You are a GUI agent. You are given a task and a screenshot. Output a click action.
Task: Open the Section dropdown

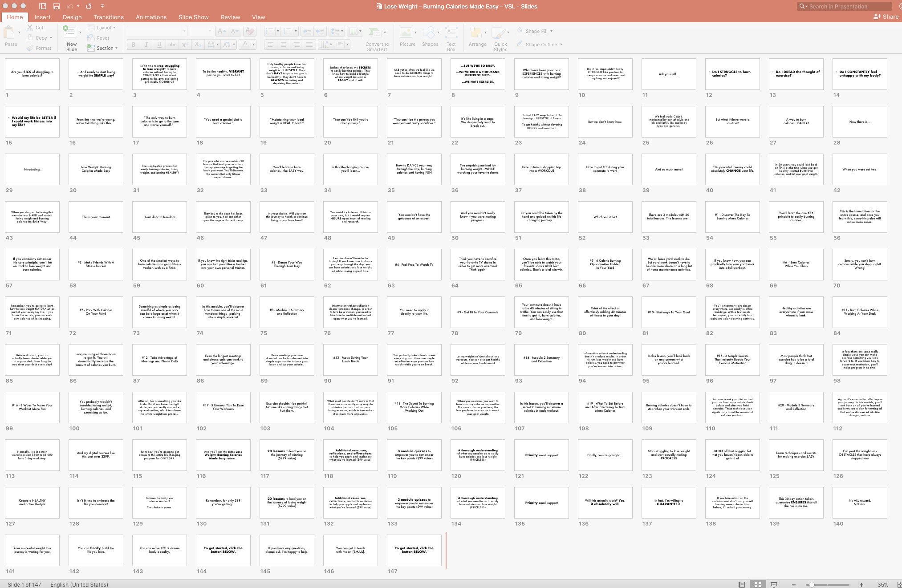pos(102,48)
